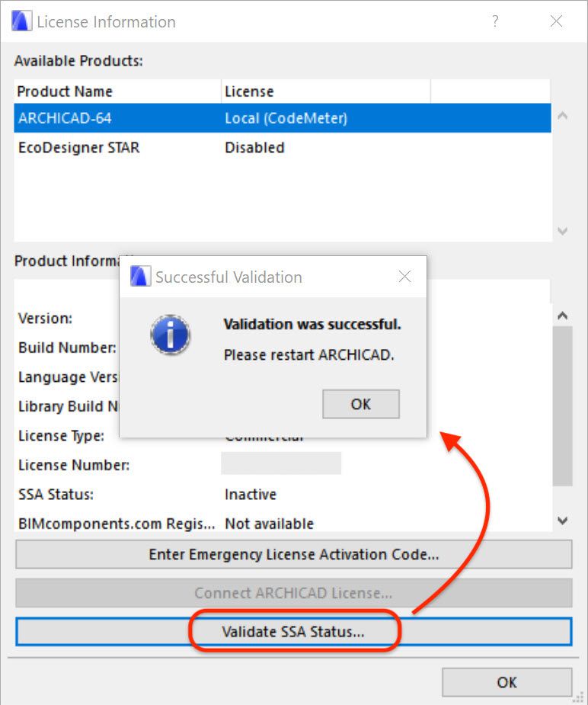Click the Not available value
588x705 pixels.
(x=269, y=524)
